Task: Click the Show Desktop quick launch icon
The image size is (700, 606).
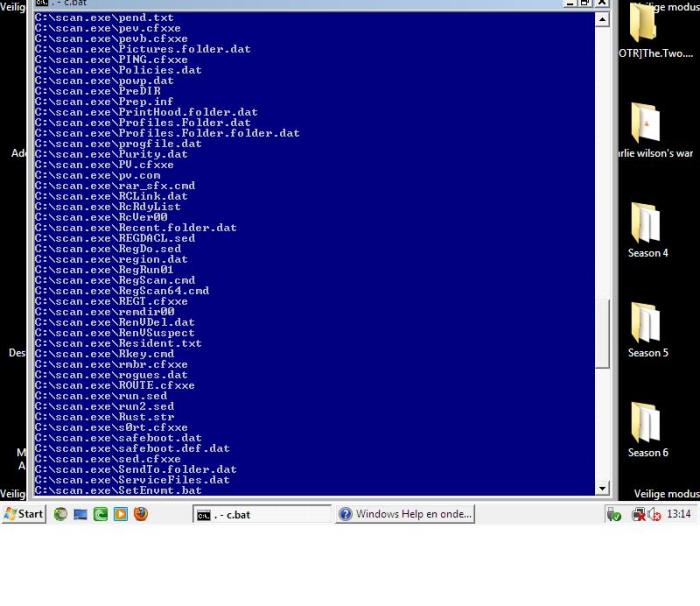Action: 80,514
